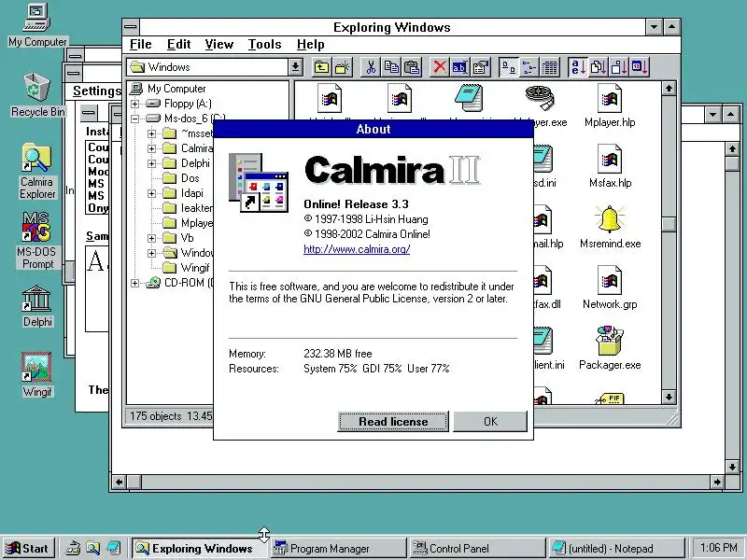Click the Start button

coord(28,549)
